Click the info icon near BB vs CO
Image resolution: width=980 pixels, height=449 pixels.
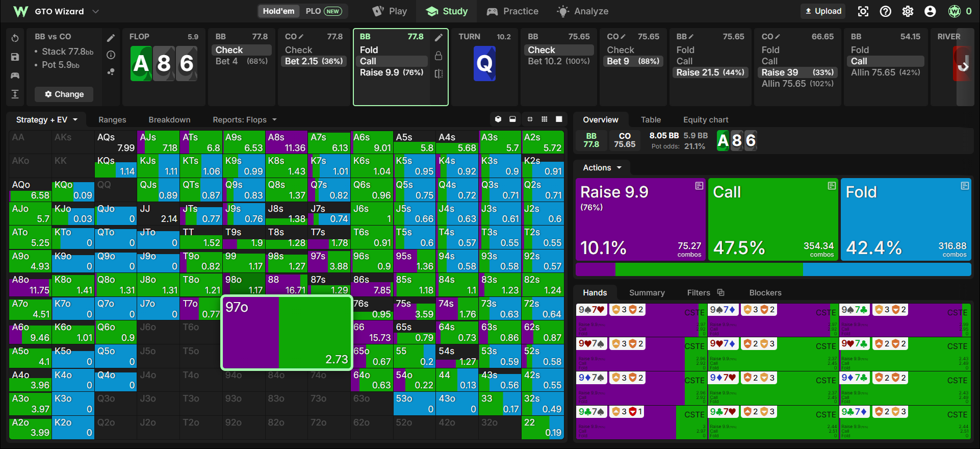coord(111,55)
